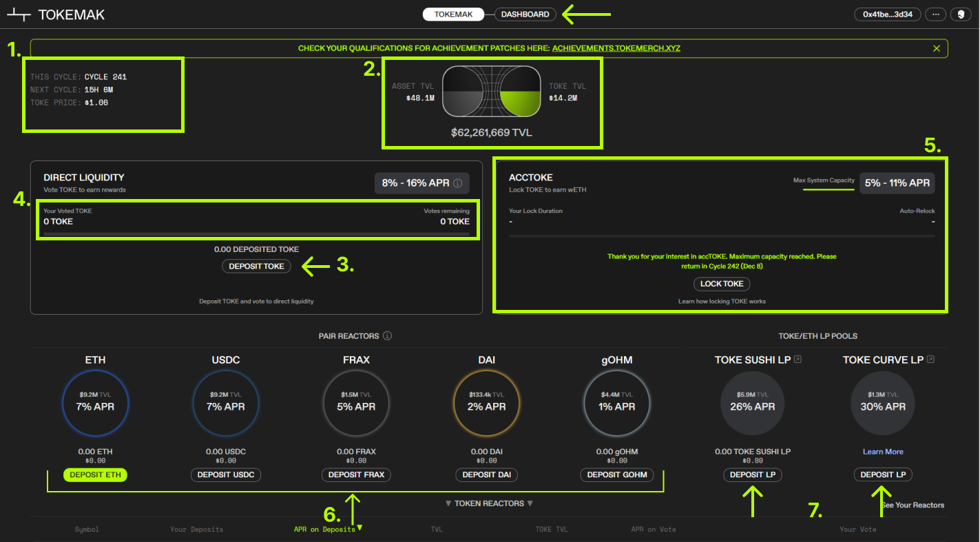Click DEPOSIT LP under TOKE CURVE LP
The width and height of the screenshot is (980, 542).
pyautogui.click(x=883, y=475)
